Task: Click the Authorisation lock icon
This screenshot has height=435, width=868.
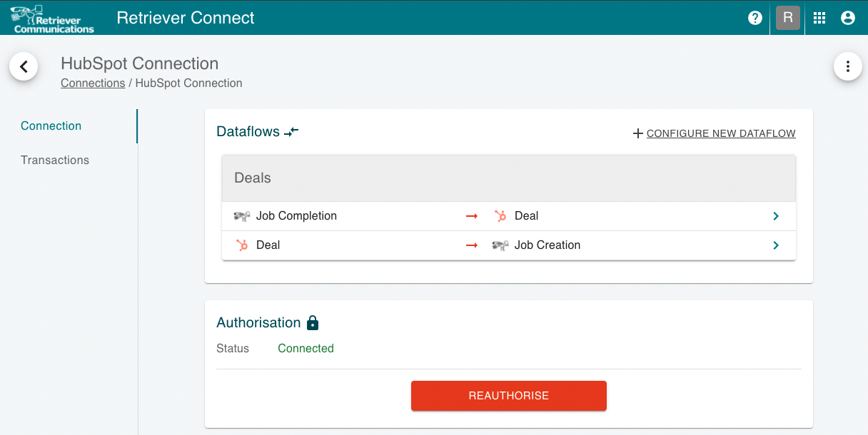Action: [x=312, y=323]
